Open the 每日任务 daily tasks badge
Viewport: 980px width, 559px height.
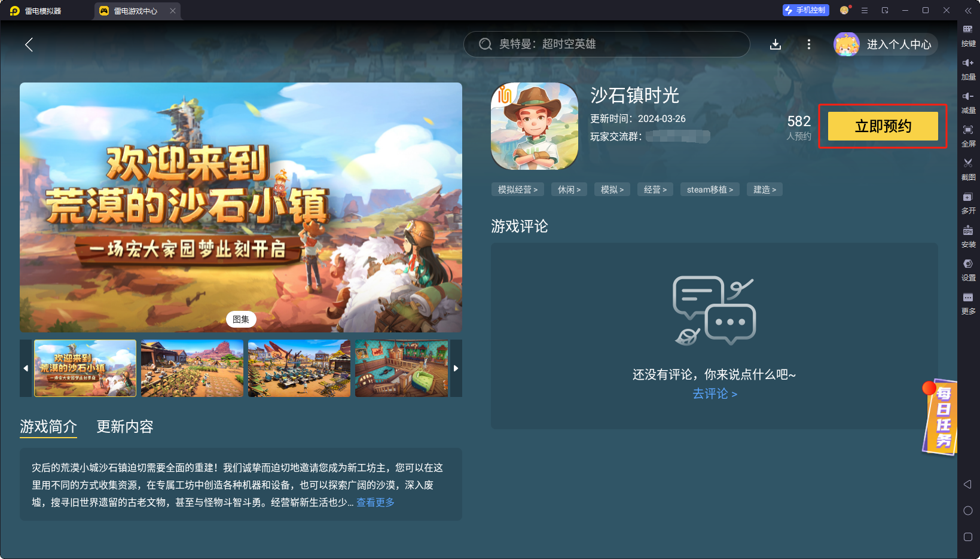coord(940,417)
